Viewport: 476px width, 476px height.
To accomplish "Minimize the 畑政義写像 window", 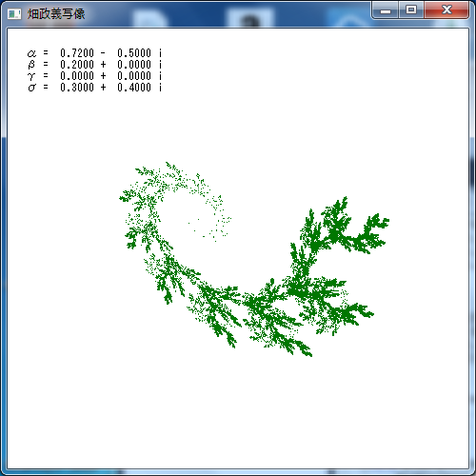I will [386, 10].
